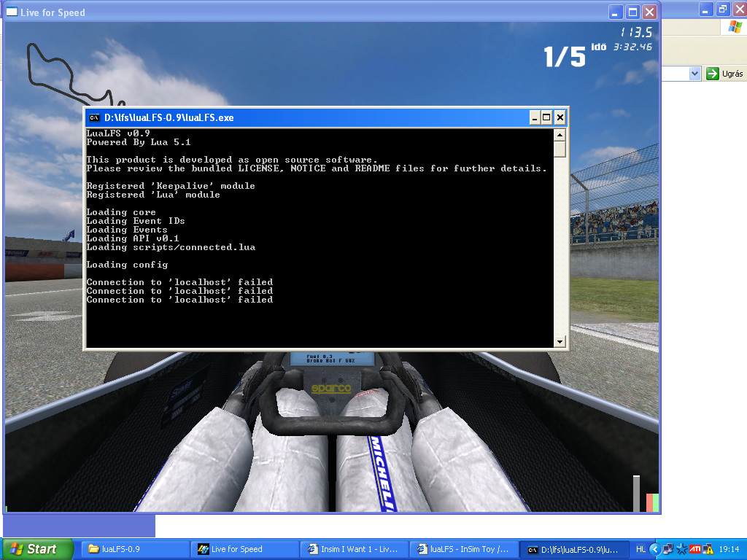This screenshot has height=560, width=747.
Task: Click the black star tray icon
Action: click(682, 549)
